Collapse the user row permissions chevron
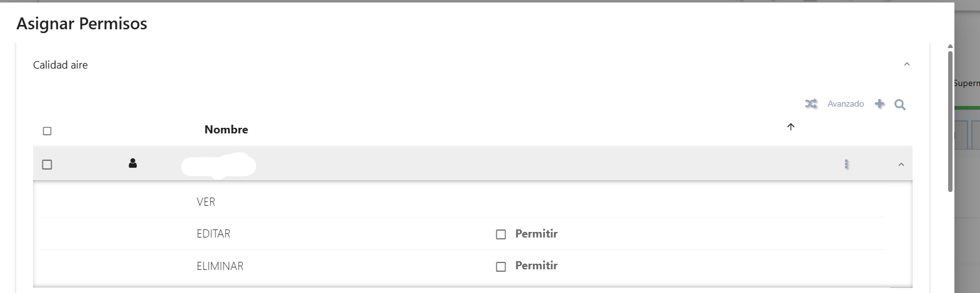This screenshot has height=293, width=980. click(x=901, y=165)
